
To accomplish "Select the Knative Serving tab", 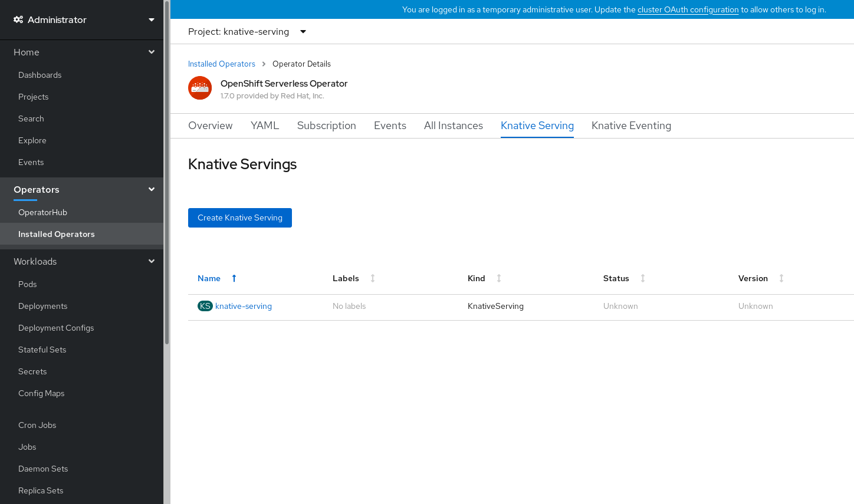I will 537,126.
